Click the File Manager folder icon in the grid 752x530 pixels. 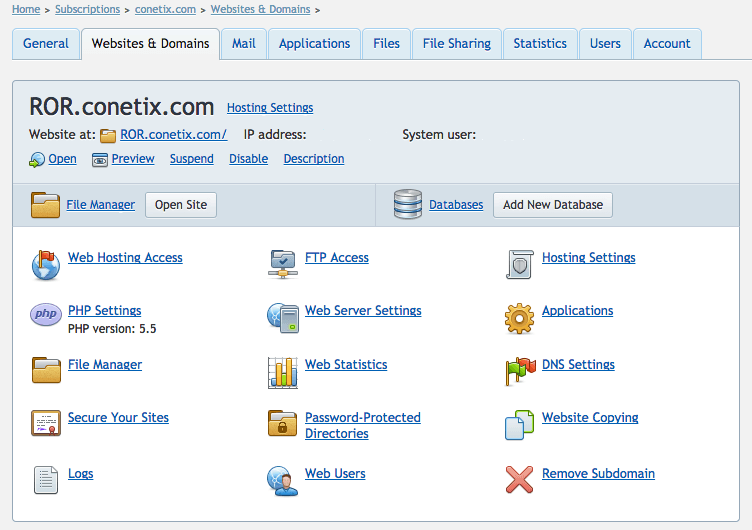47,370
